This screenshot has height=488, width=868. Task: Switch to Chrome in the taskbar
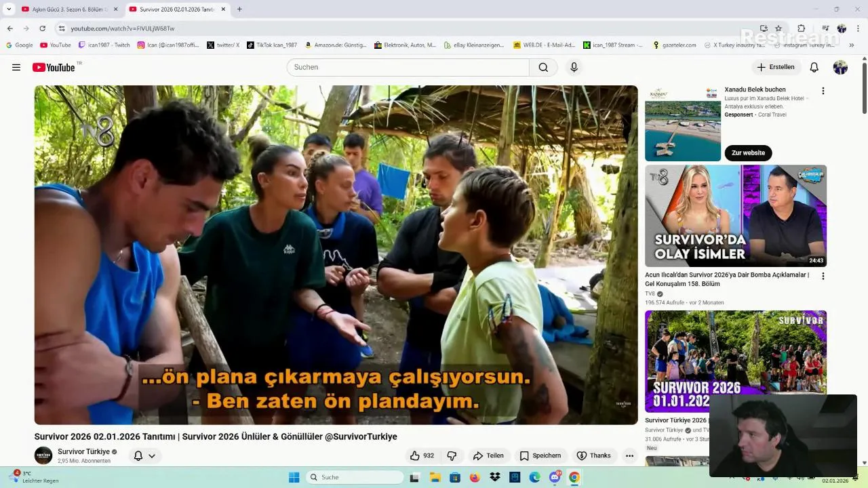[x=574, y=477]
